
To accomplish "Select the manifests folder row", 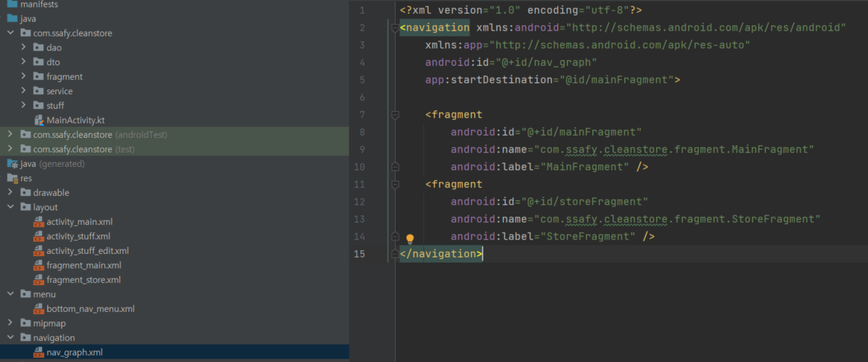I will 174,4.
